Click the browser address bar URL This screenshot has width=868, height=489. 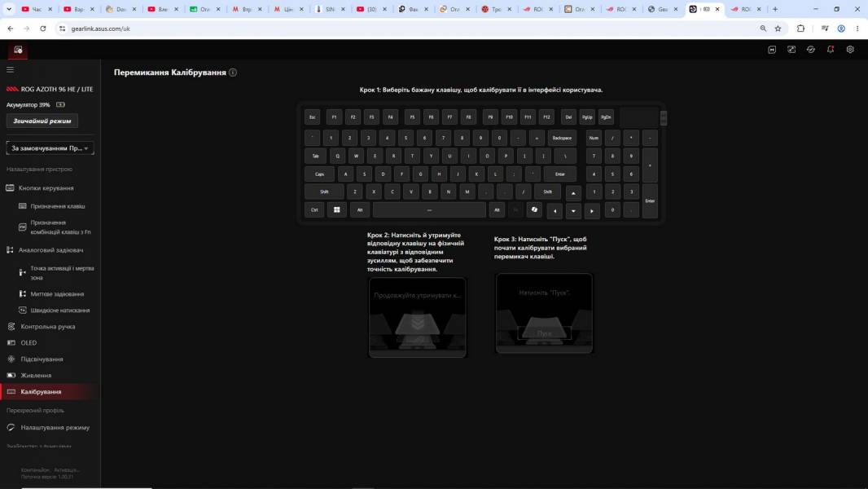[x=100, y=29]
